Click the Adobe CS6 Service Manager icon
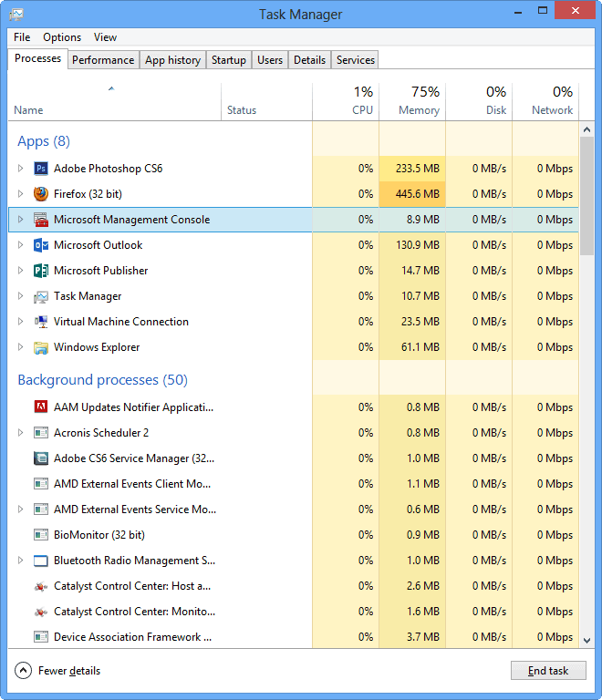Image resolution: width=602 pixels, height=700 pixels. click(41, 458)
